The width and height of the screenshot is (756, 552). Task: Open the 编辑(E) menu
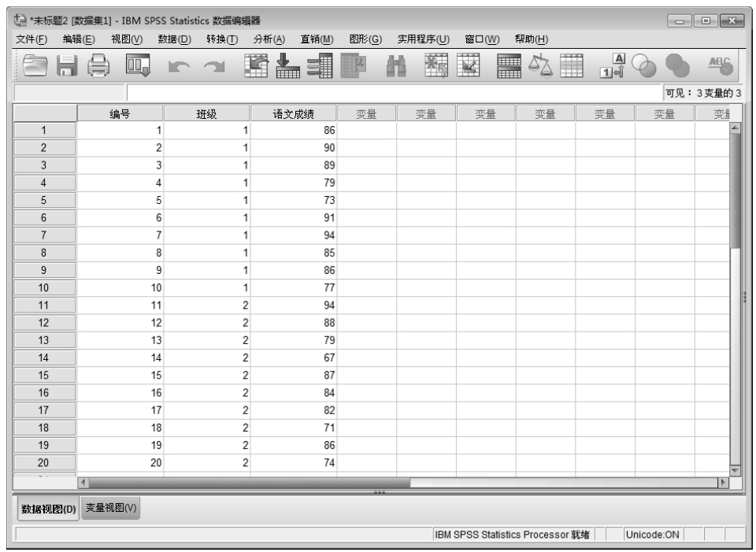(79, 39)
